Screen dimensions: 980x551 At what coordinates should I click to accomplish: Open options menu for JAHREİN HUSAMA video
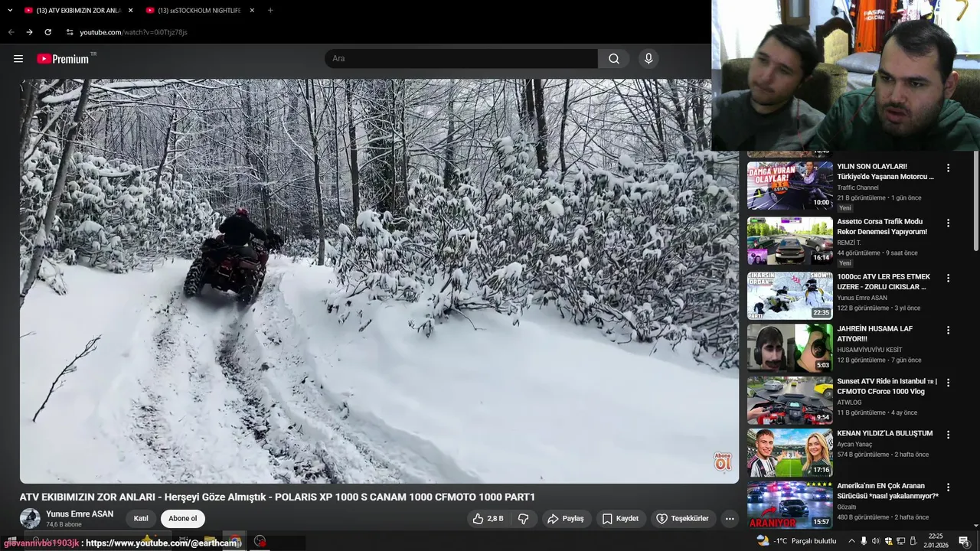948,330
